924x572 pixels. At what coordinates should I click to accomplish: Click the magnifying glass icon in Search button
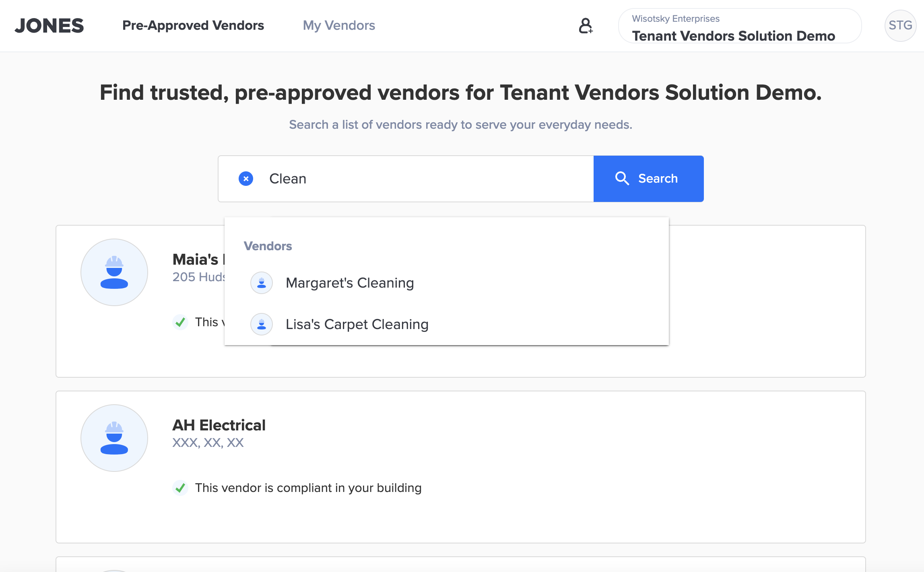click(622, 178)
